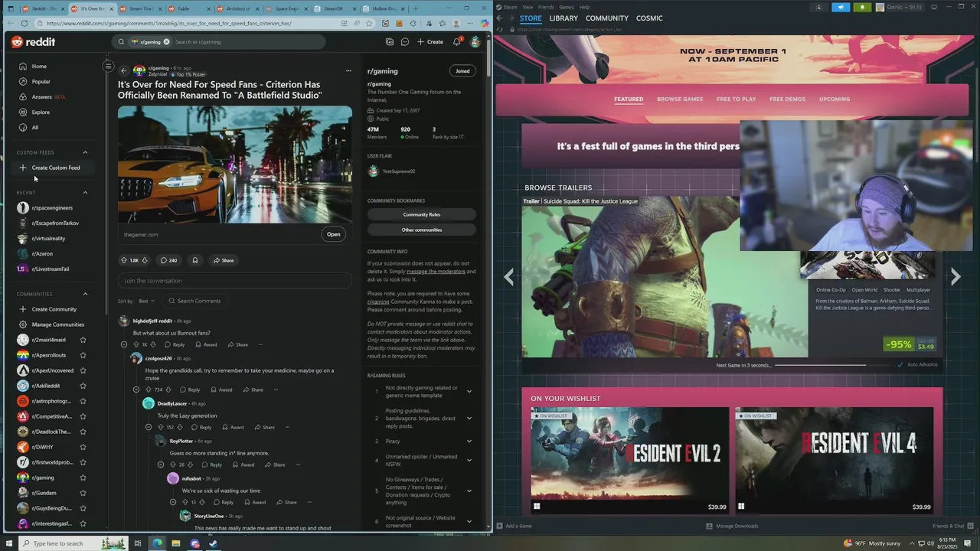Expand Unmarked spoiler / NSFW rule
Viewport: 980px width, 551px height.
pyautogui.click(x=469, y=460)
